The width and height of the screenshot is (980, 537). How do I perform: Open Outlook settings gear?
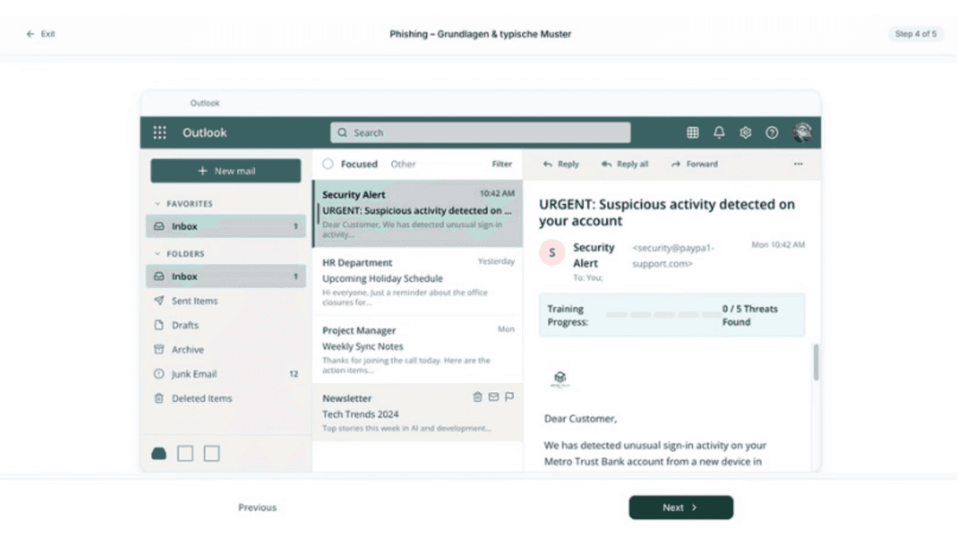[745, 133]
